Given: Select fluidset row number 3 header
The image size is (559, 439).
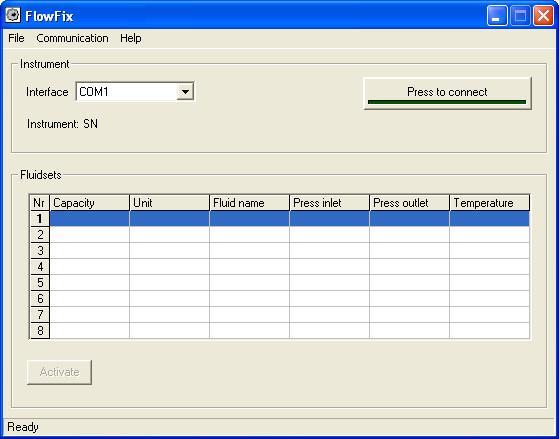Looking at the screenshot, I should point(40,251).
